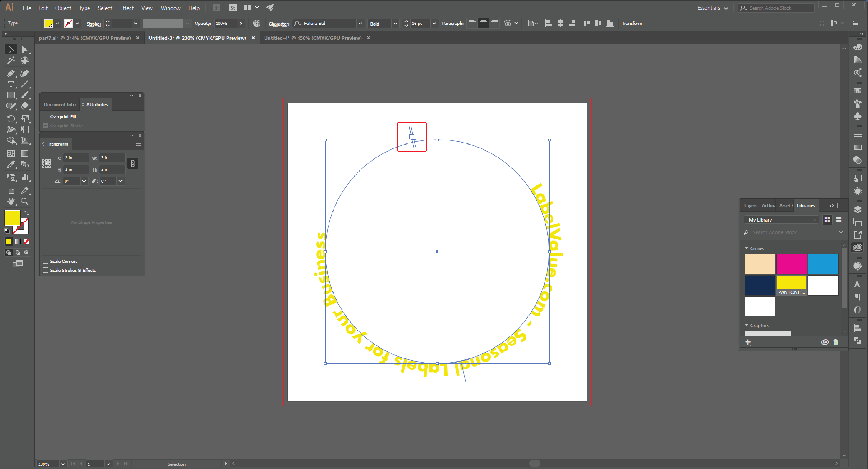
Task: Toggle Scale Corners checkbox
Action: (x=45, y=261)
